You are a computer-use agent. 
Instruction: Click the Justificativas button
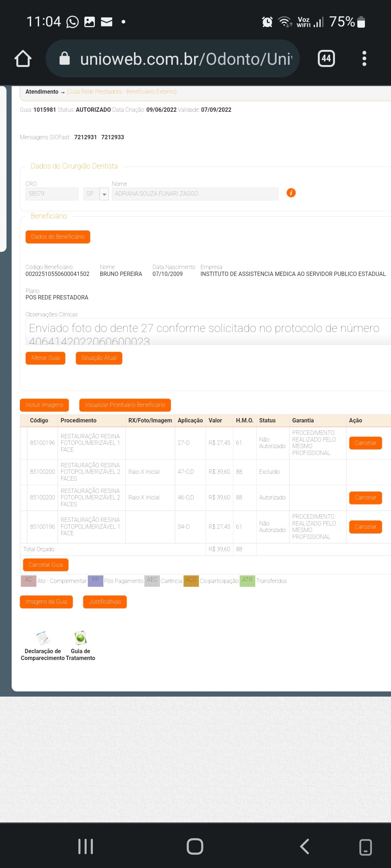(x=105, y=602)
